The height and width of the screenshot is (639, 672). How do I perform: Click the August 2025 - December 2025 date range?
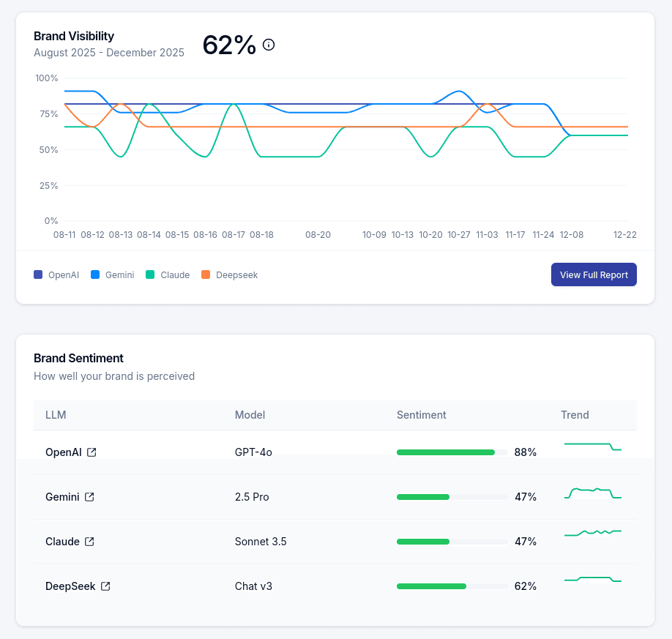109,52
